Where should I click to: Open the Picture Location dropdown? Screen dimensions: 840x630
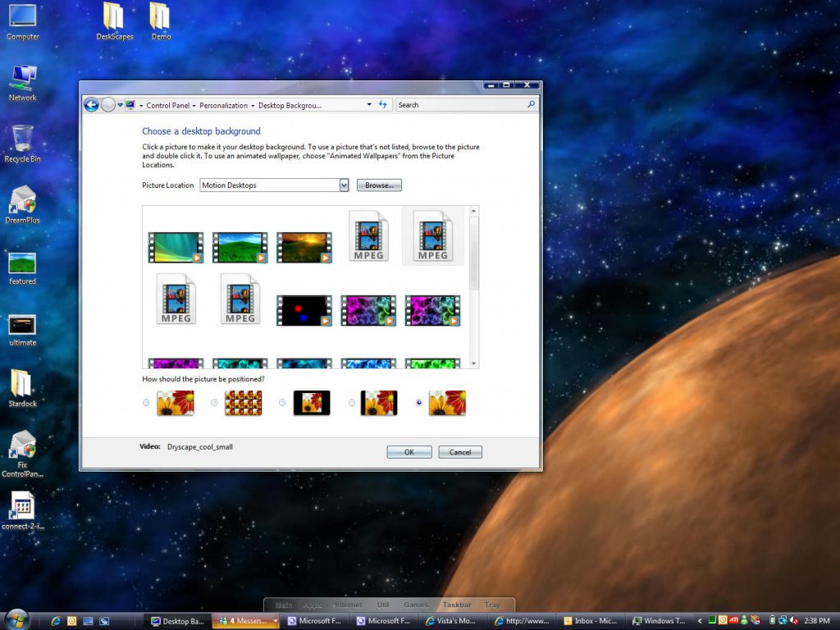[345, 185]
